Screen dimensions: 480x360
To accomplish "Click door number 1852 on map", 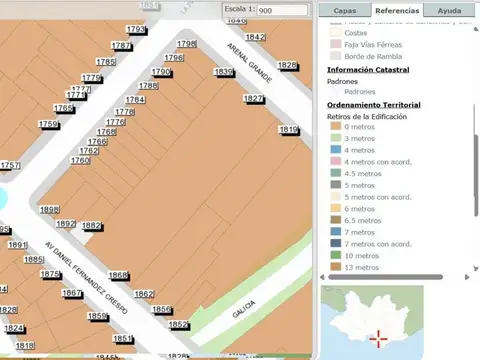I will 178,325.
